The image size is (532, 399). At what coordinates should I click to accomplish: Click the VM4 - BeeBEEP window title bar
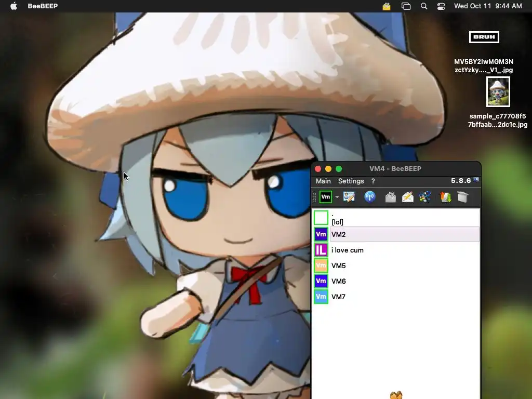click(x=396, y=169)
